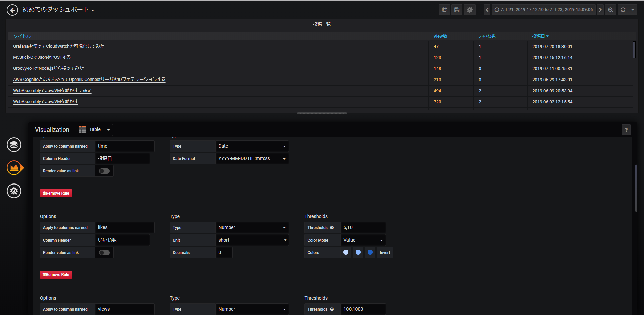Open the Table visualization picker
The width and height of the screenshot is (644, 315).
pyautogui.click(x=95, y=130)
